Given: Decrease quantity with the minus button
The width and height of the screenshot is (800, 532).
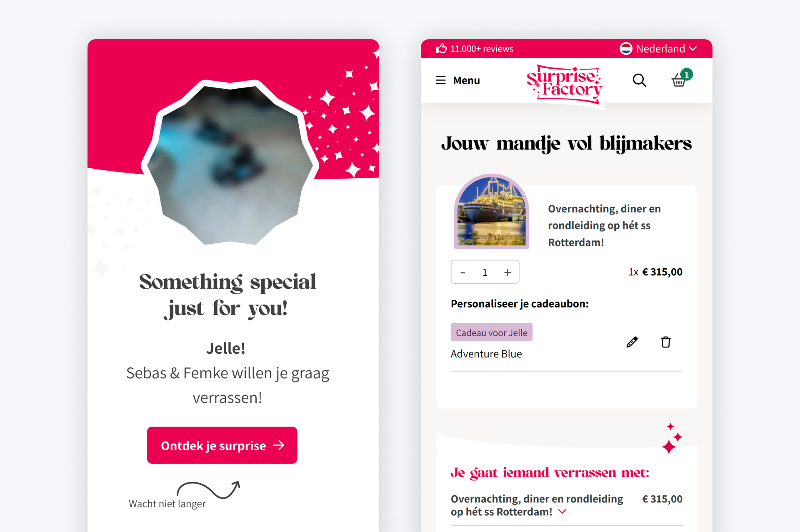Looking at the screenshot, I should tap(462, 272).
